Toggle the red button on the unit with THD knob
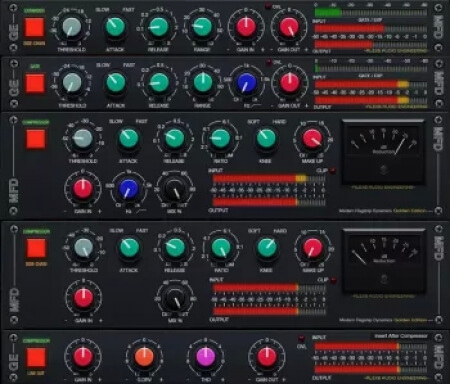Screen dimensions: 450x384 pyautogui.click(x=36, y=357)
